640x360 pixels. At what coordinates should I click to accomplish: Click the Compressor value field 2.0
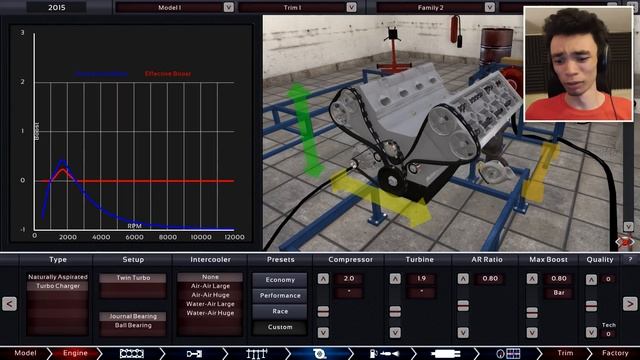click(349, 279)
